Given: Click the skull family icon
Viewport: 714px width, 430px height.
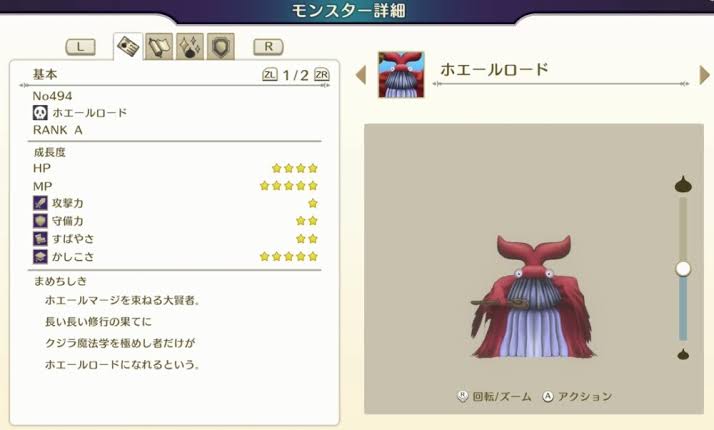Looking at the screenshot, I should [x=40, y=113].
